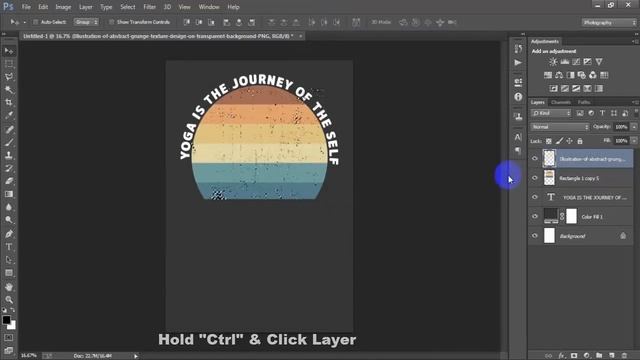Open the Opacity slider dropdown arrow

[x=634, y=127]
